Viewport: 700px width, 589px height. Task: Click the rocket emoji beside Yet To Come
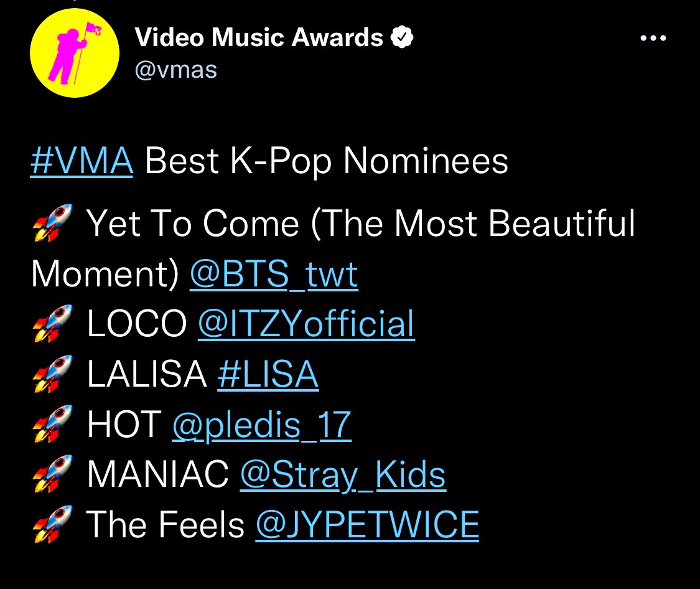(53, 222)
